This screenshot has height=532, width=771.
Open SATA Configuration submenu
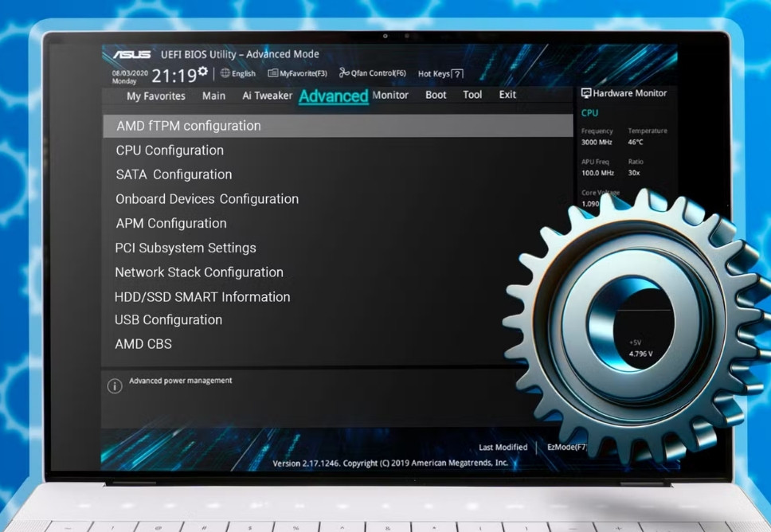coord(174,174)
